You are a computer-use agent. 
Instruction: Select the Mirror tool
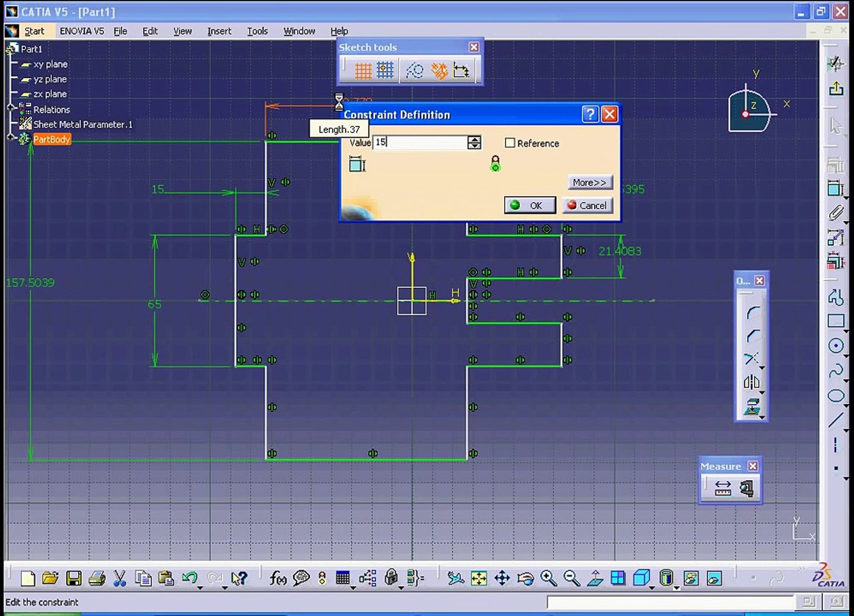point(752,382)
